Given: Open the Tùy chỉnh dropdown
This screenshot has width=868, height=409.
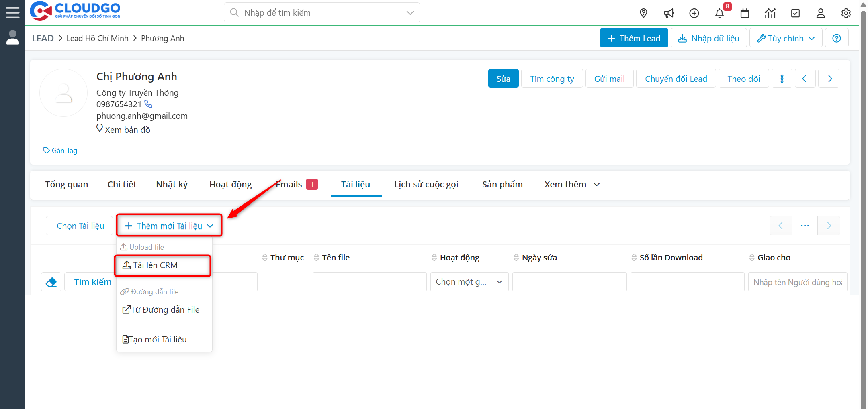Looking at the screenshot, I should 785,38.
